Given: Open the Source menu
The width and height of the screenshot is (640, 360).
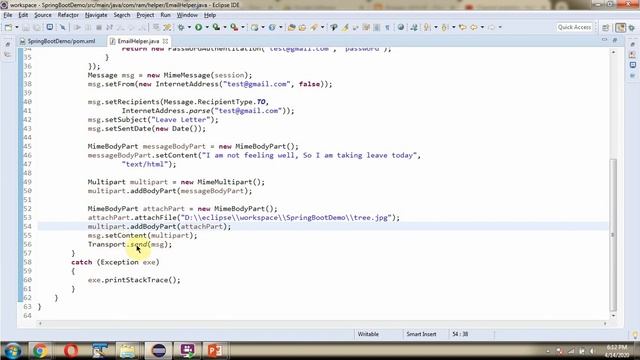Looking at the screenshot, I should click(x=43, y=15).
